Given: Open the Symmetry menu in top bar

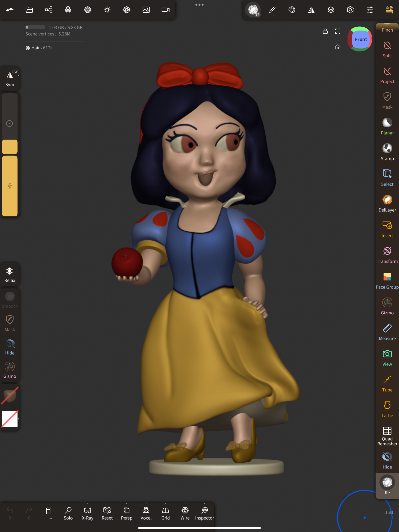Looking at the screenshot, I should (311, 10).
